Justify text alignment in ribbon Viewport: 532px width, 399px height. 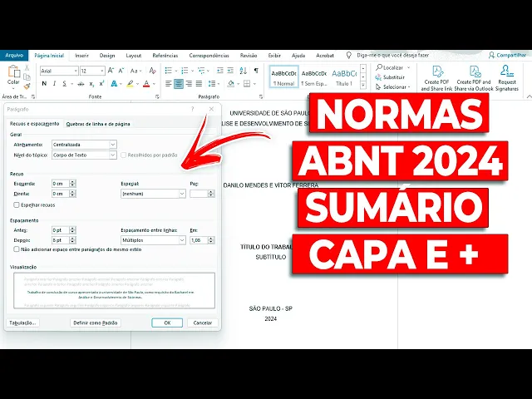click(199, 83)
